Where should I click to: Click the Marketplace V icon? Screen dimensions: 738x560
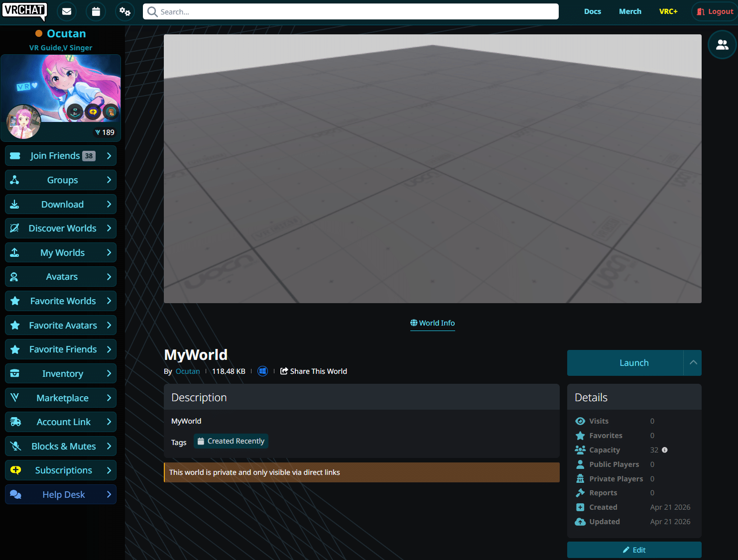point(15,398)
